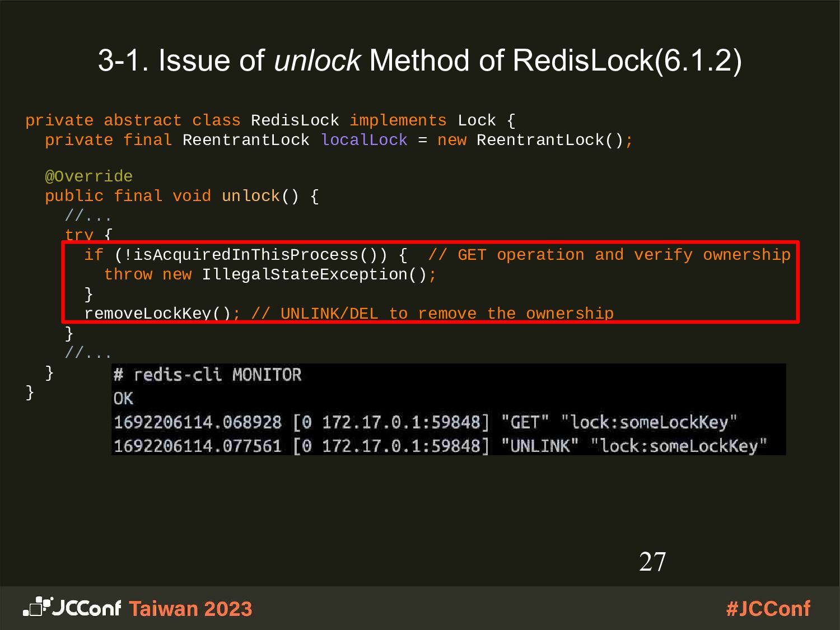
Task: Click the 'UNLINK/DEL to remove the ownership' comment
Action: 432,313
